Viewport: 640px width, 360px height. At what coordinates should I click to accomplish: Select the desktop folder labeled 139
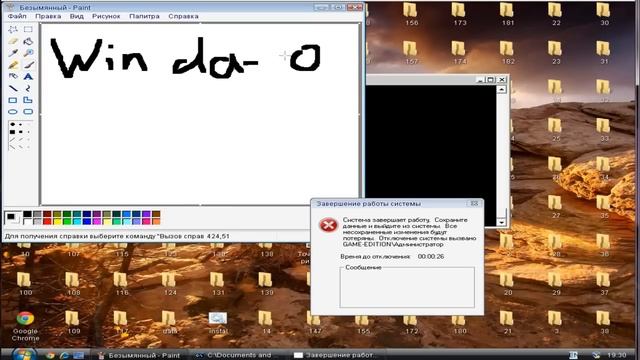266,284
